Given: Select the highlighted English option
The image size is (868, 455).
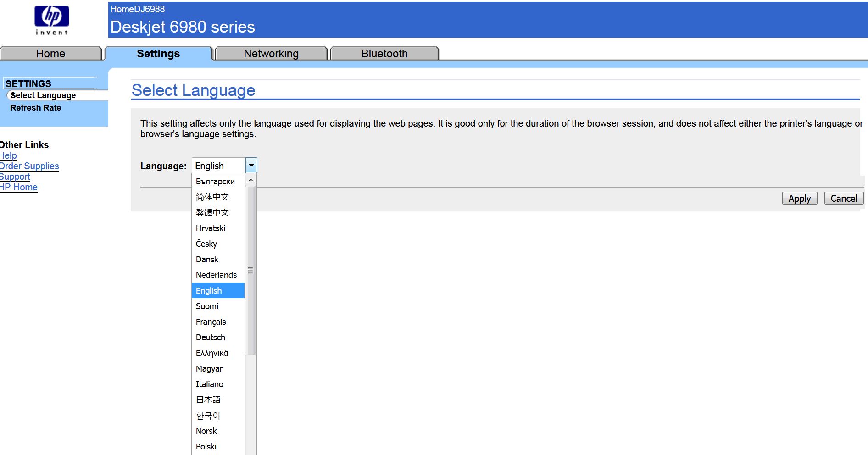Looking at the screenshot, I should tap(218, 291).
